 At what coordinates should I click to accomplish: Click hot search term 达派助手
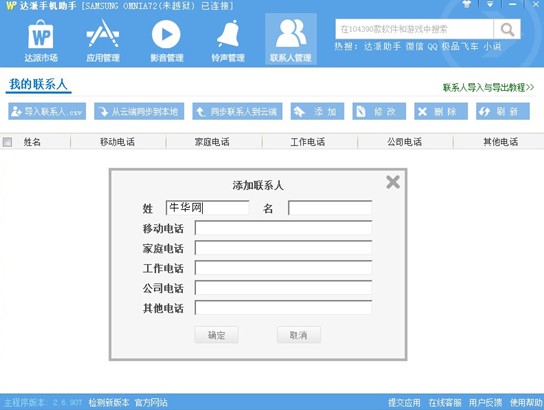coord(382,46)
